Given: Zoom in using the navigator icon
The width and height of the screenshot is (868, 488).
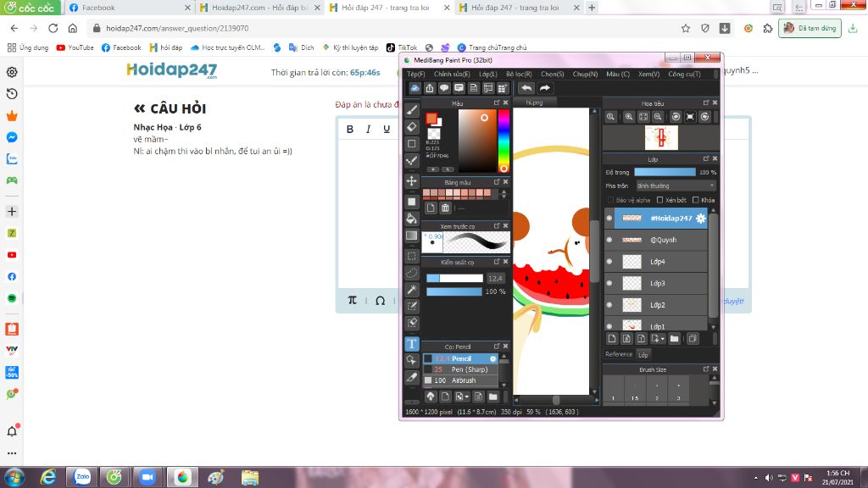Looking at the screenshot, I should [629, 117].
